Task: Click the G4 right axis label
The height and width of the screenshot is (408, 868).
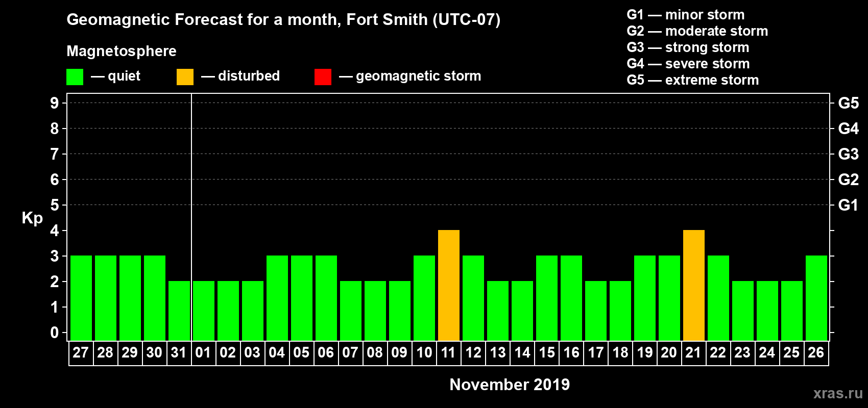Action: (x=849, y=129)
